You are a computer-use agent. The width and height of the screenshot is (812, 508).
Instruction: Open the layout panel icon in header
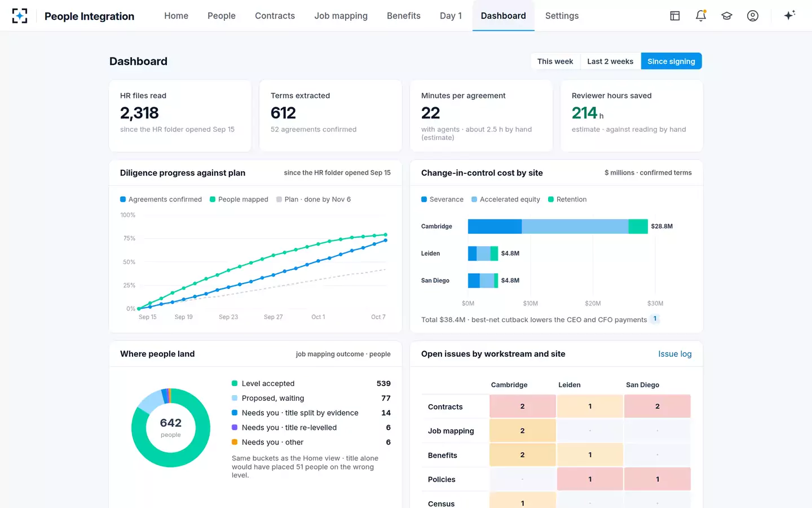pyautogui.click(x=675, y=16)
